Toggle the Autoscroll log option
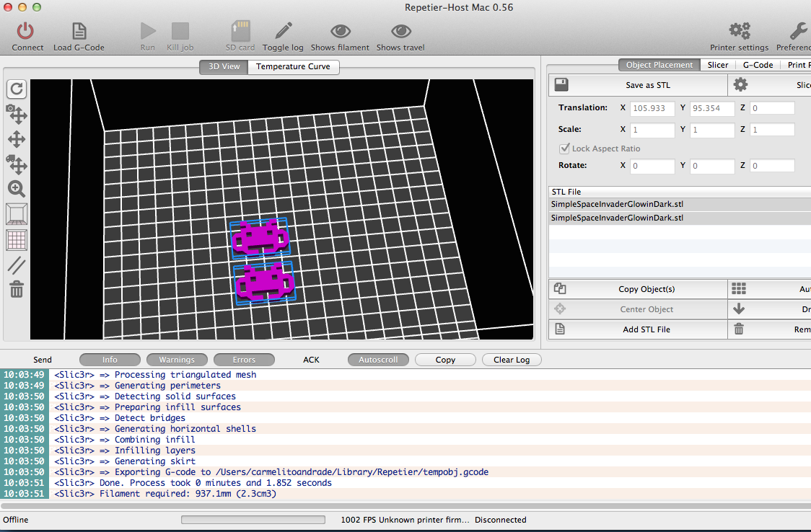 click(x=378, y=360)
